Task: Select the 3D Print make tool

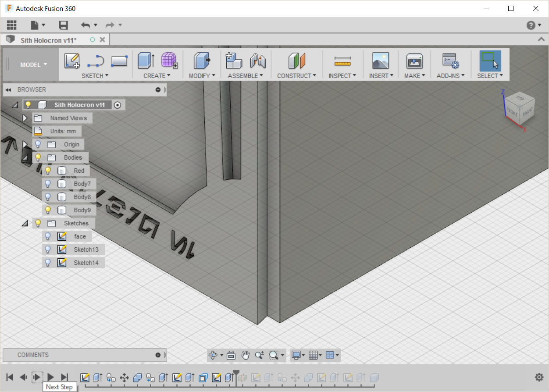Action: (414, 61)
